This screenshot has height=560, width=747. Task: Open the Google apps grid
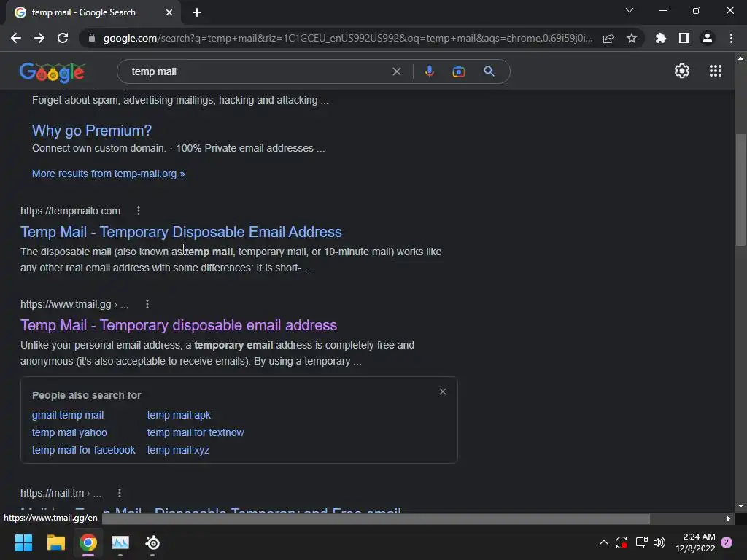click(716, 71)
